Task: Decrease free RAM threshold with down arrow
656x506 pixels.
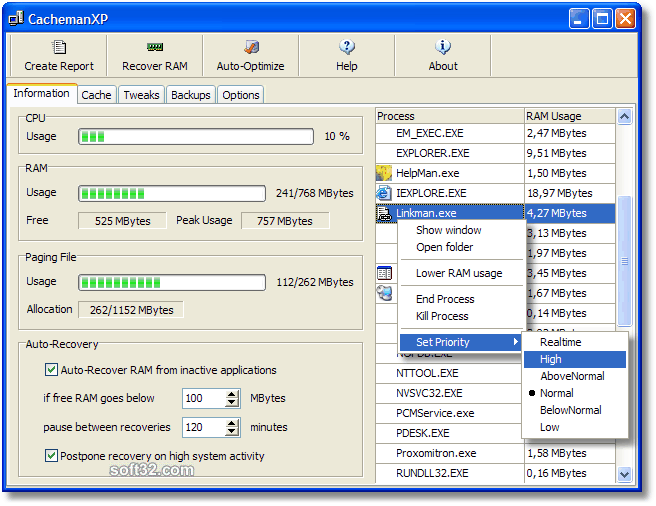Action: tap(231, 402)
